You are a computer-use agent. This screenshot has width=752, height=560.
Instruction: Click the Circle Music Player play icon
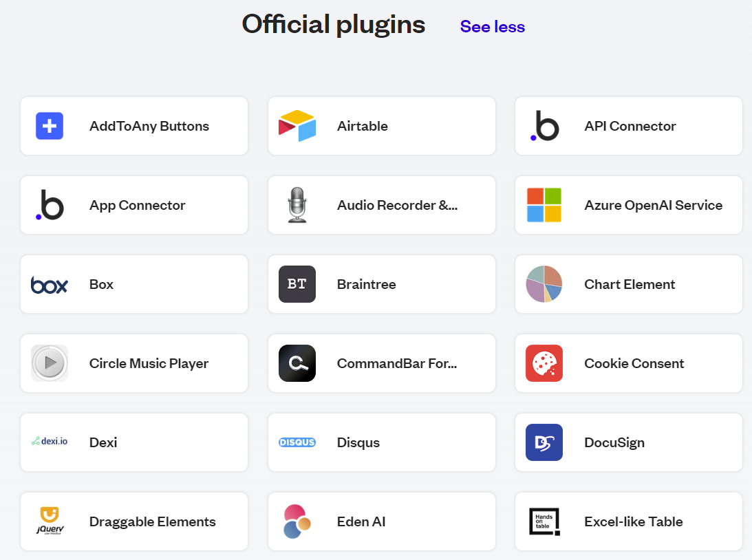(x=50, y=363)
